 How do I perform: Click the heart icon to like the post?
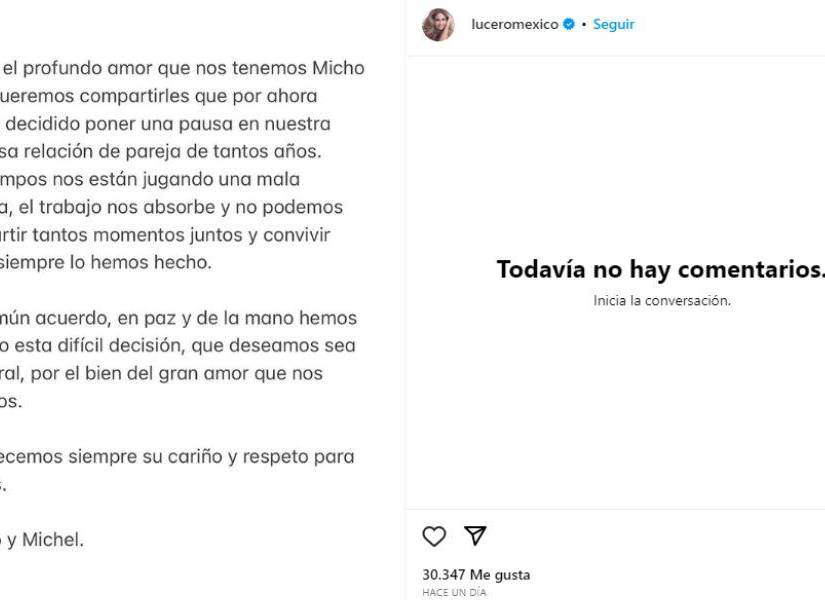click(x=434, y=537)
